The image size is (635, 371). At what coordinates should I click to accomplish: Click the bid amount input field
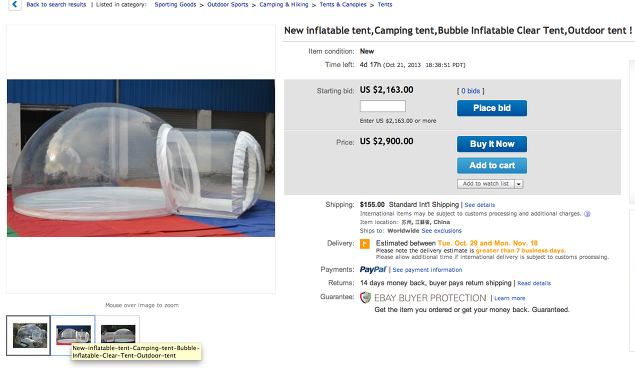coord(383,106)
